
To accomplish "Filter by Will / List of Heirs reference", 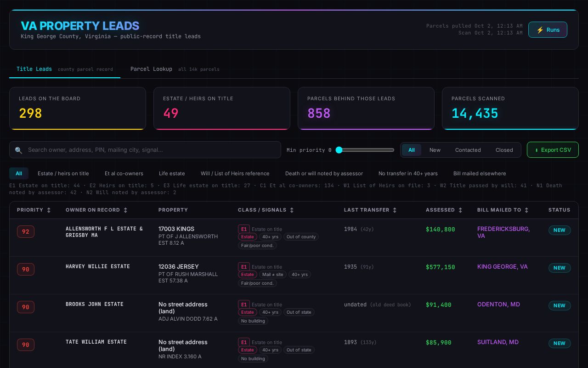I will click(235, 173).
